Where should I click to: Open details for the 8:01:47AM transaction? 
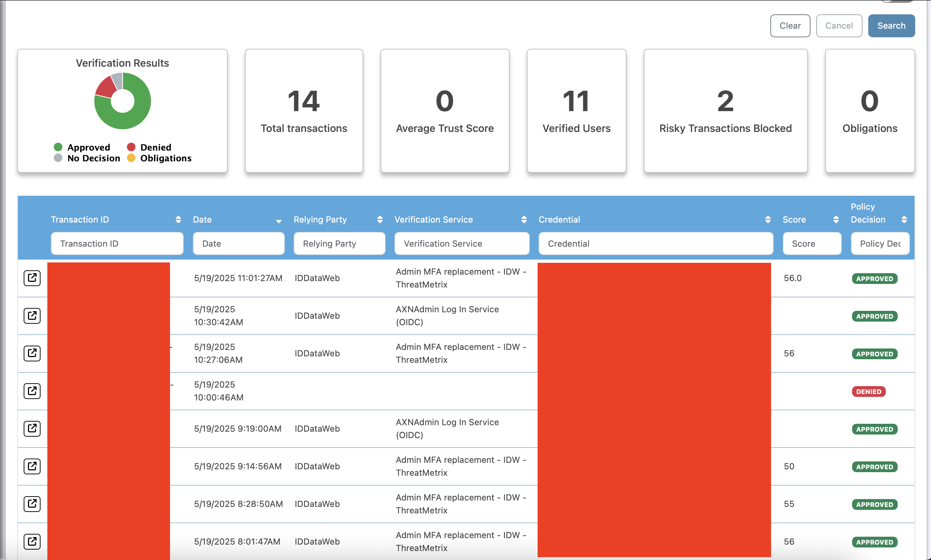tap(32, 541)
